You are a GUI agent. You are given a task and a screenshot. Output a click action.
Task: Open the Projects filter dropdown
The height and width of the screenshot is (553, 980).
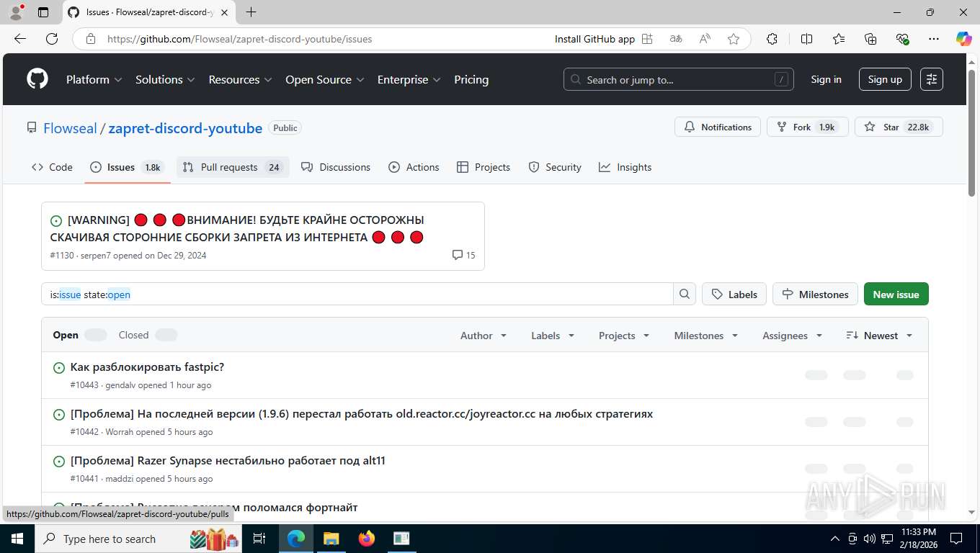click(624, 336)
